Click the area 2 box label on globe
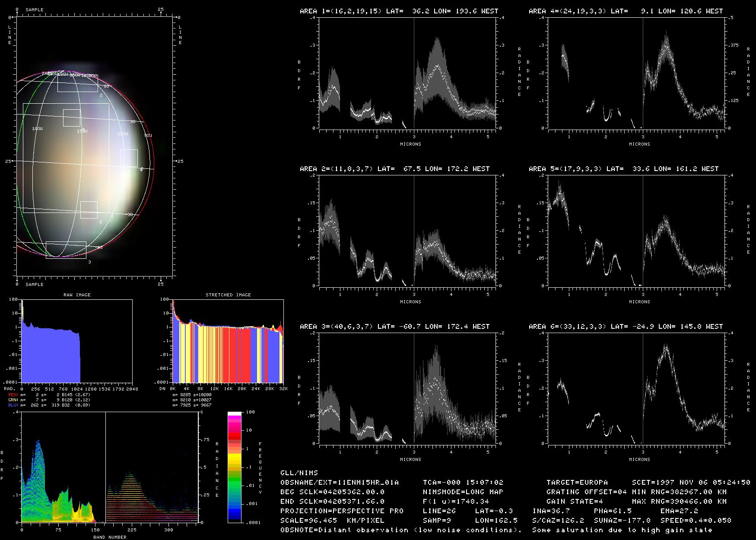 101,95
